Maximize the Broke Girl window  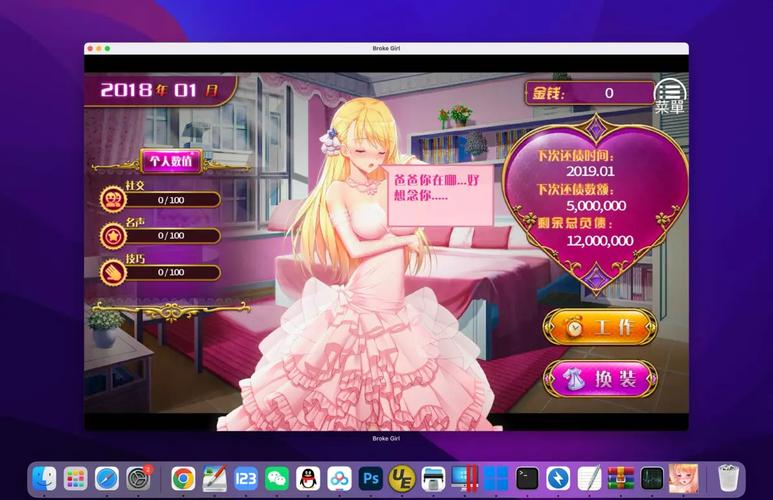(x=107, y=48)
